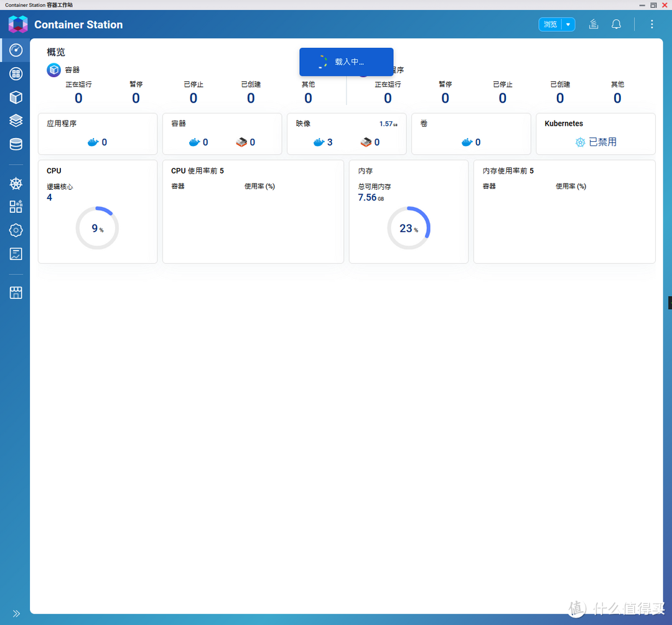Open the Event logs chart sidebar icon
Screen dimensions: 672x625
coord(16,254)
